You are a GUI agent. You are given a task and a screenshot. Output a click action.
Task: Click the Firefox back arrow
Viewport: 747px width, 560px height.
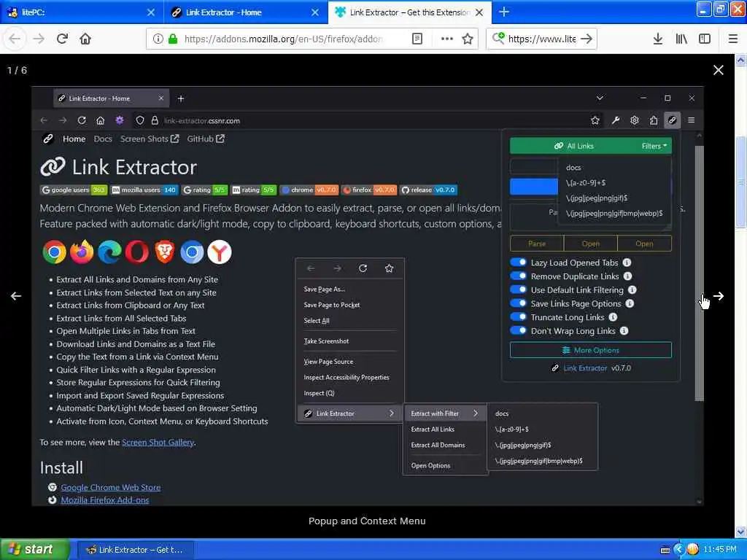(x=15, y=39)
